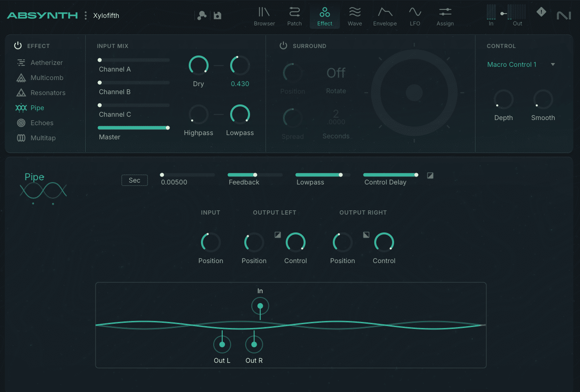Click the save patch disk icon
Image resolution: width=580 pixels, height=392 pixels.
pyautogui.click(x=217, y=16)
